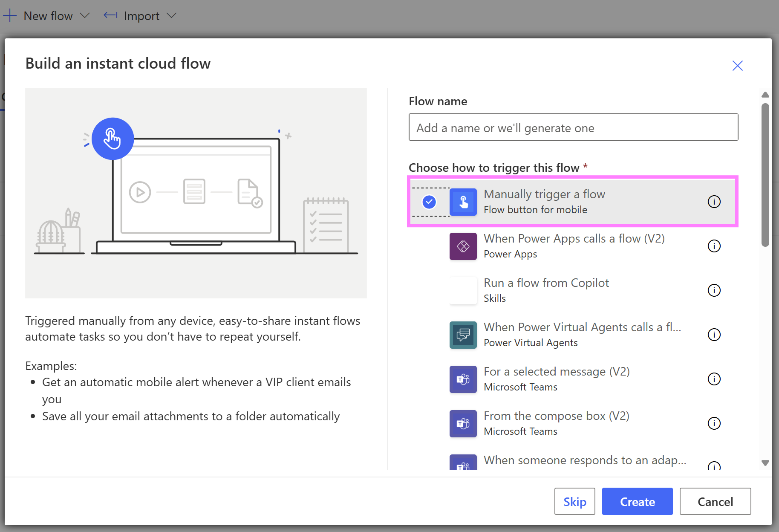Select When Power Virtual Agents calls a flow
This screenshot has height=532, width=779.
point(573,335)
